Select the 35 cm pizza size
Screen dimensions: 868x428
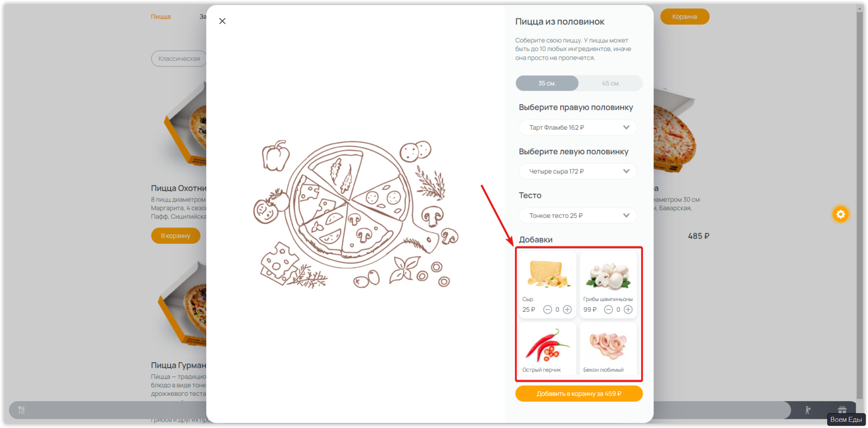click(x=547, y=83)
